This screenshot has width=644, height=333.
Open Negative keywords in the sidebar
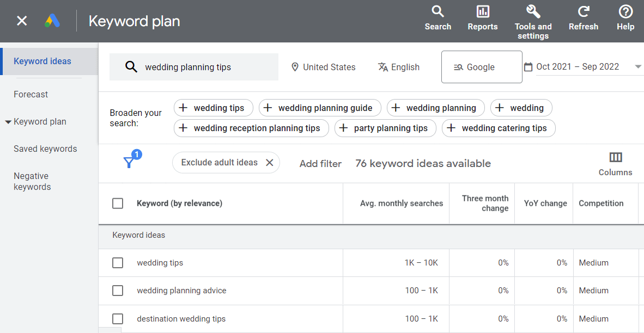pyautogui.click(x=31, y=181)
